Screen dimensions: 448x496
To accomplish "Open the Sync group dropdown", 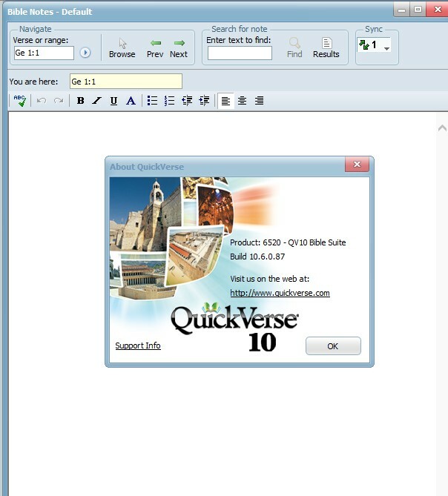I will point(386,48).
